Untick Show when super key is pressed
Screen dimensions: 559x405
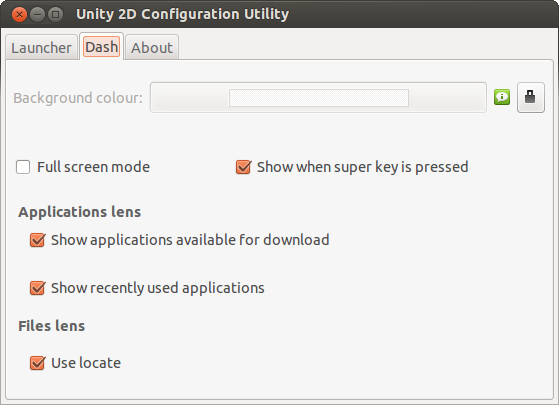pos(243,167)
